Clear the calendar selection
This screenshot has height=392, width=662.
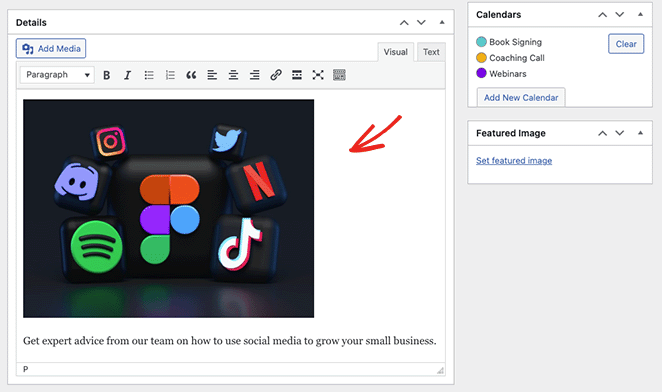(626, 44)
